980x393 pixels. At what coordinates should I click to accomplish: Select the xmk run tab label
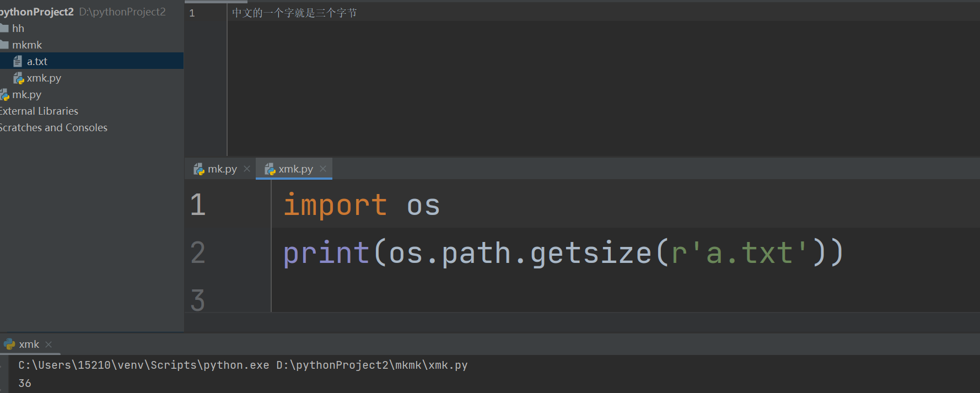29,344
